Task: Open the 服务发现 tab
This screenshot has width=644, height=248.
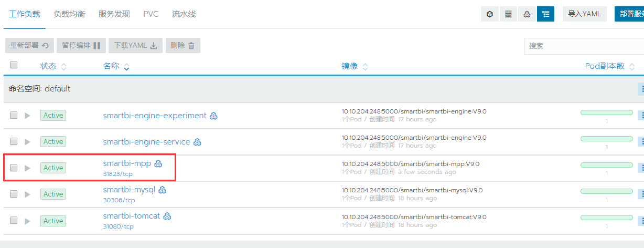Action: (x=114, y=14)
